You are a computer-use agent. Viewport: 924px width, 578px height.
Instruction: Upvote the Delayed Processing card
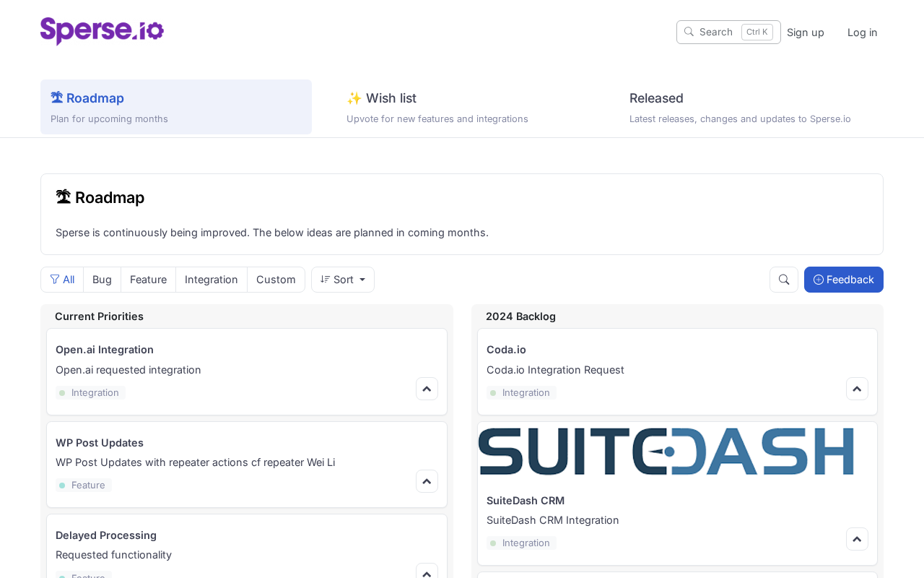coord(427,572)
